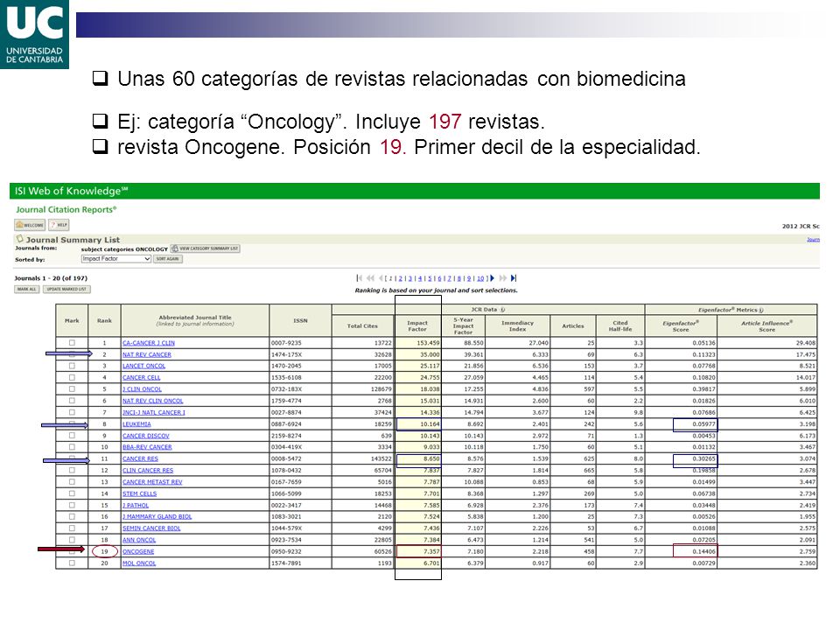Screen dimensions: 840x630
Task: Mark checkbox for LANCET ONCOL row
Action: coord(72,366)
